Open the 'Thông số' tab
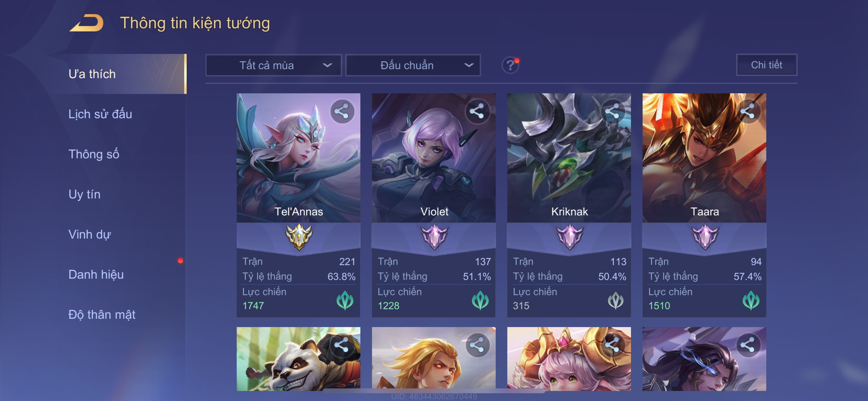 coord(94,154)
